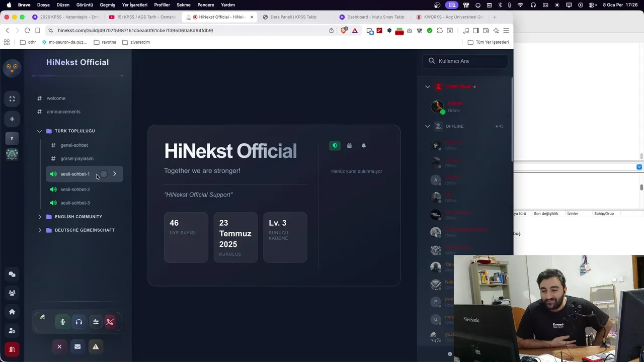Open the Profiller menu in menu bar
644x362 pixels.
click(x=162, y=5)
